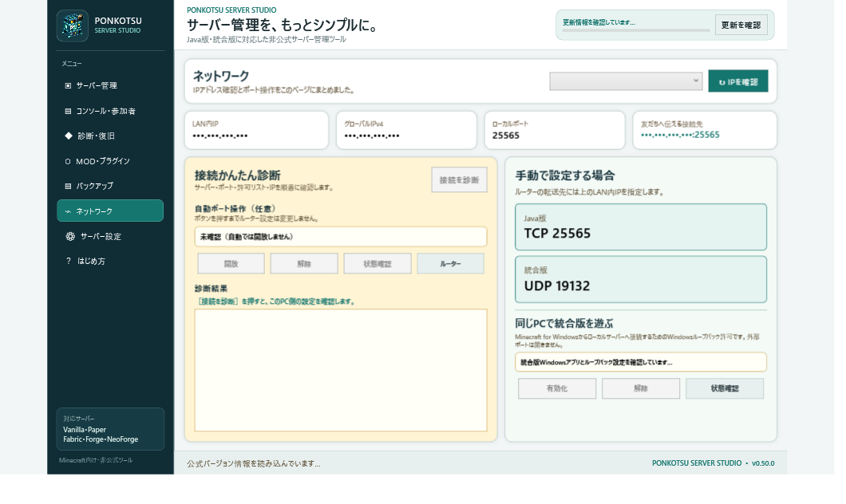The width and height of the screenshot is (846, 504).
Task: Click the 有効化 loopback button
Action: [557, 388]
